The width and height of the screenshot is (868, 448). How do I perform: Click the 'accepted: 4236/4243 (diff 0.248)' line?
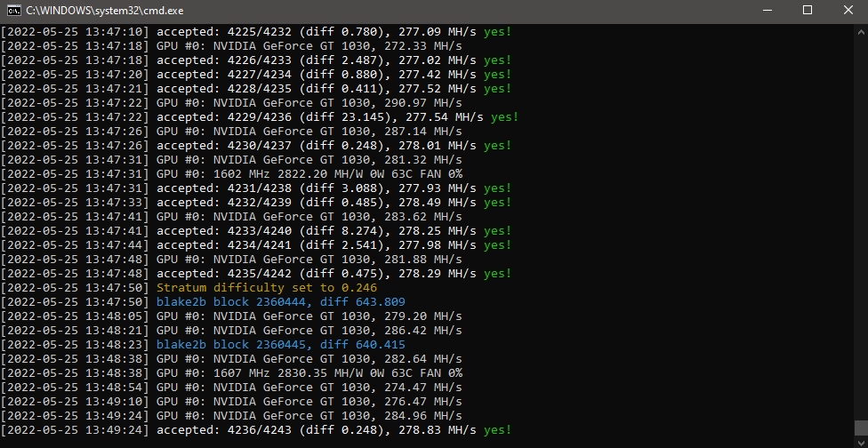(256, 429)
